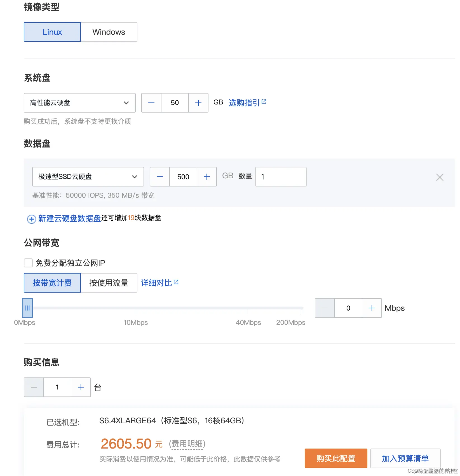
Task: Decrease purchase quantity of servers
Action: (x=34, y=387)
